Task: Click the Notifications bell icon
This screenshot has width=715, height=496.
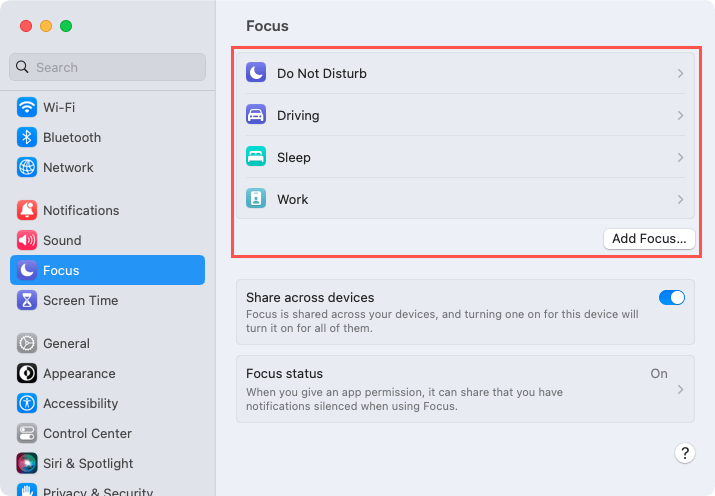Action: pos(27,210)
